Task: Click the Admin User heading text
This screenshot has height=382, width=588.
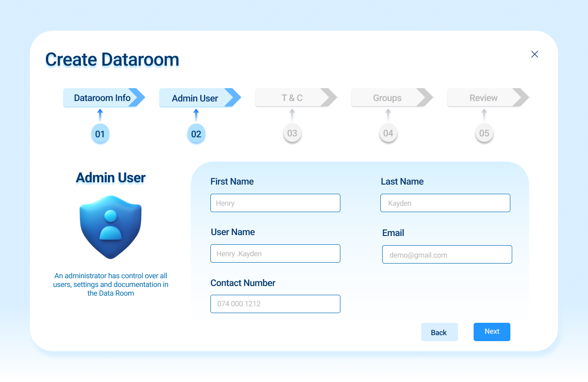Action: [x=111, y=178]
